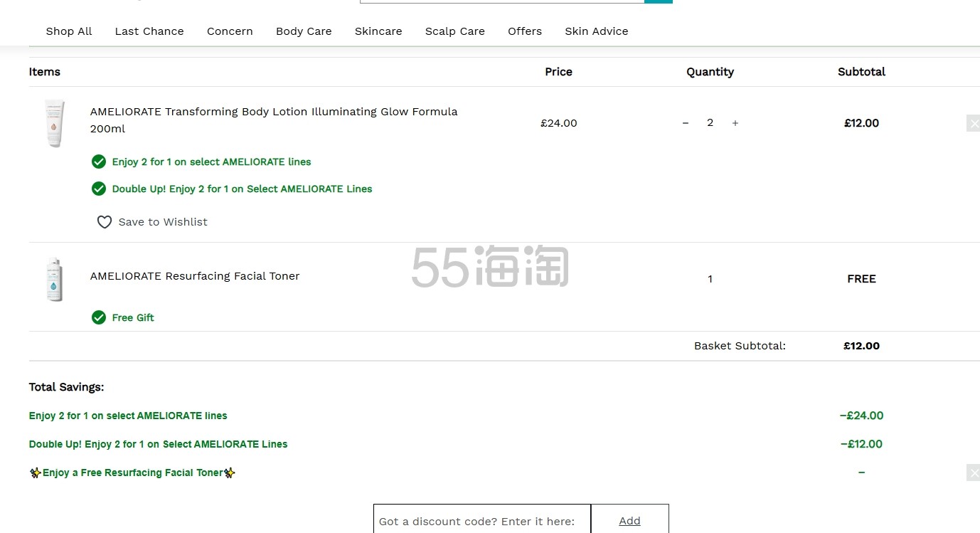This screenshot has height=533, width=980.
Task: Click Add to apply the discount code
Action: [x=629, y=519]
